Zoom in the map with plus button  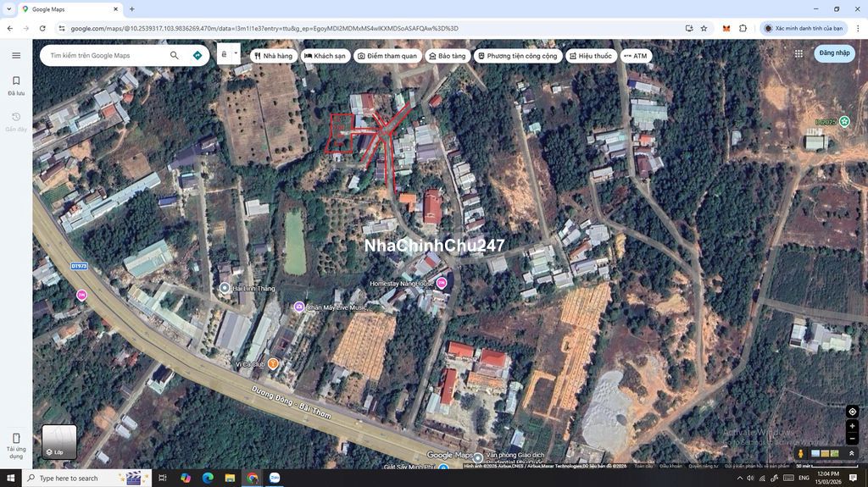[852, 426]
